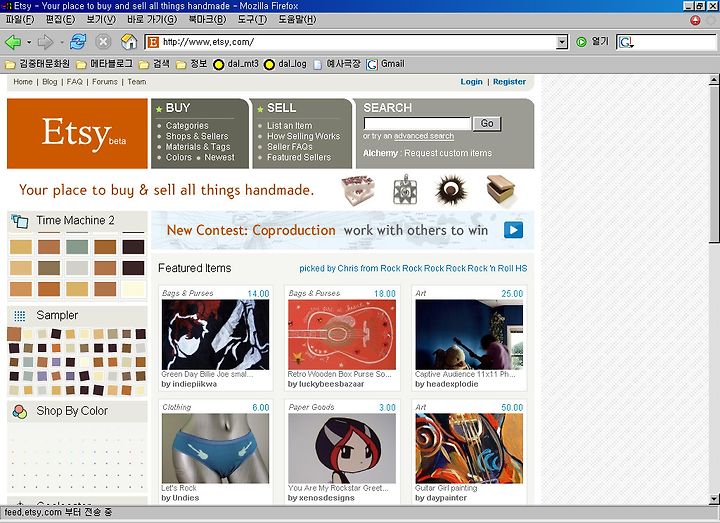The image size is (720, 523).
Task: Open the You Are My Rockstar card thumbnail
Action: (342, 449)
